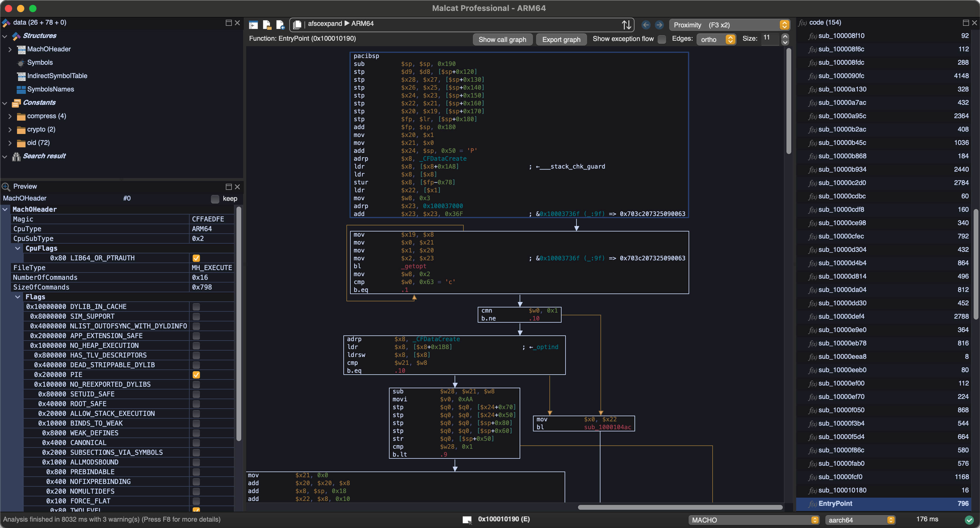
Task: Click the import-document icon with blue arrow
Action: click(x=280, y=24)
